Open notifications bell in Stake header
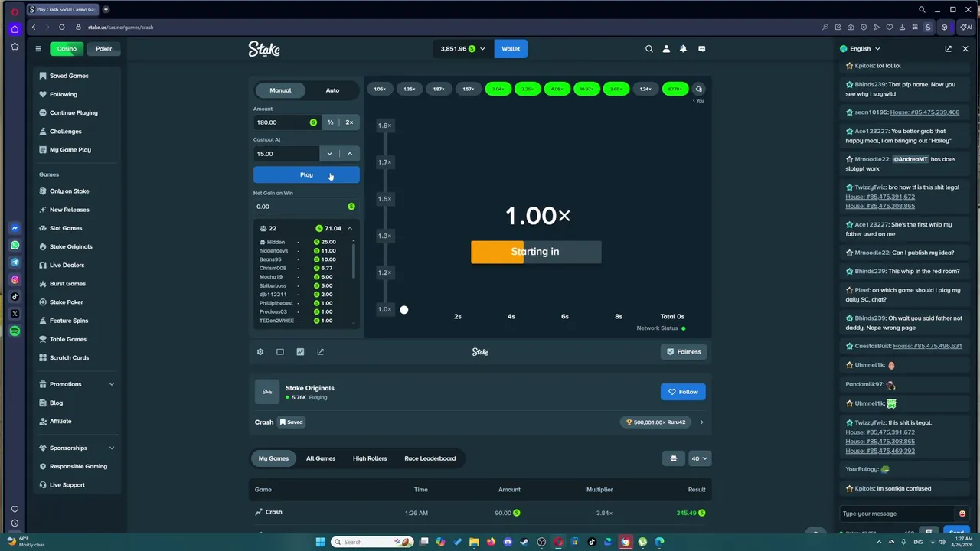 click(x=683, y=49)
